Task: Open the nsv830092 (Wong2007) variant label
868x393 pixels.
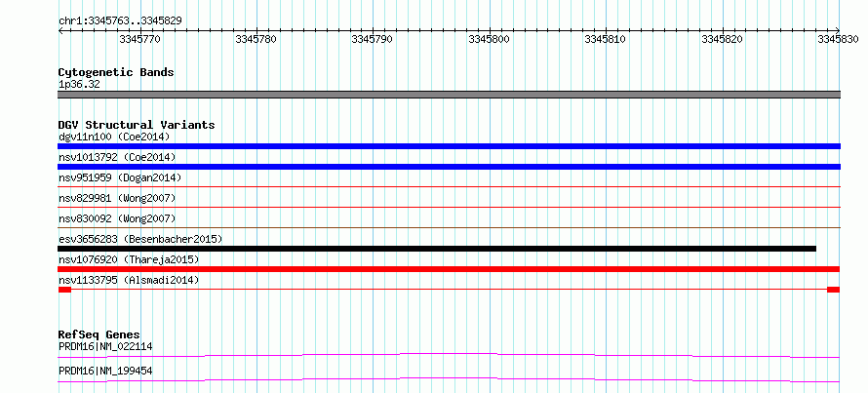Action: point(117,218)
